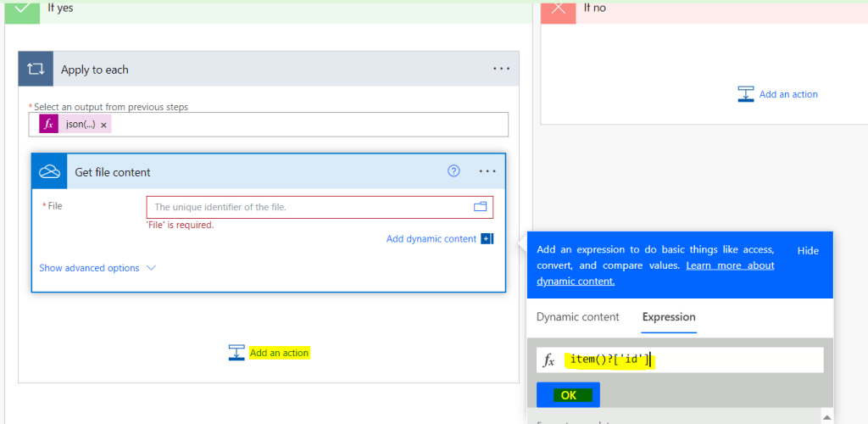Open help for Get file content action
The width and height of the screenshot is (868, 424).
pos(453,171)
